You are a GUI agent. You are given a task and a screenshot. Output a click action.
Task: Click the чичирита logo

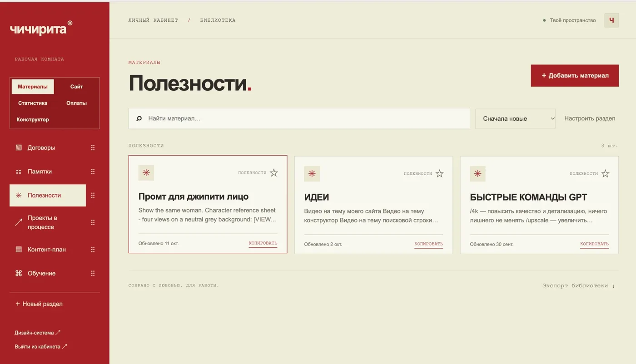41,28
